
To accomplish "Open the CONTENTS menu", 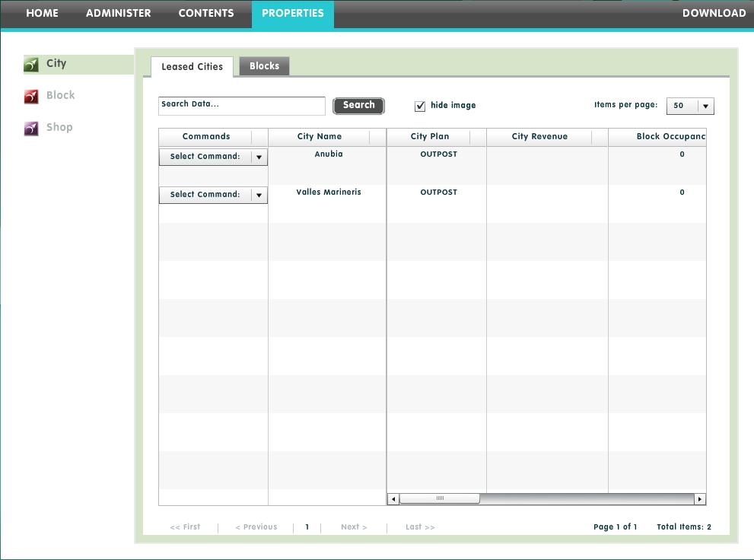I will click(x=206, y=14).
